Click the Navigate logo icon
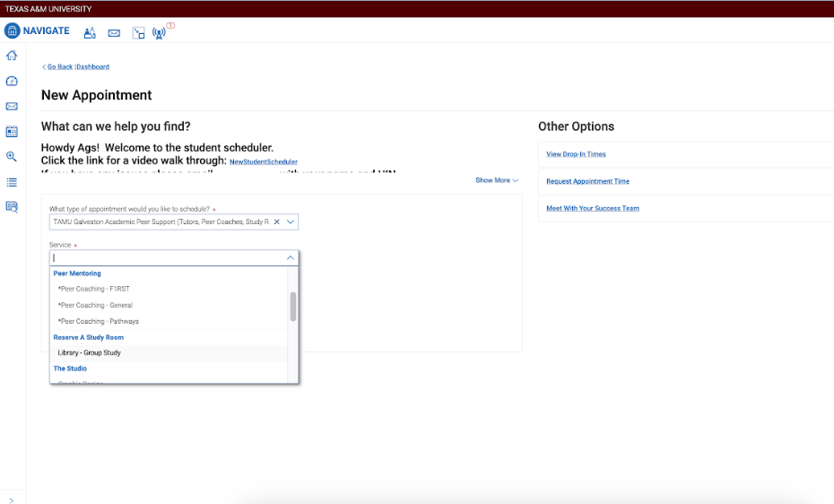Viewport: 834px width, 504px height. click(x=12, y=30)
